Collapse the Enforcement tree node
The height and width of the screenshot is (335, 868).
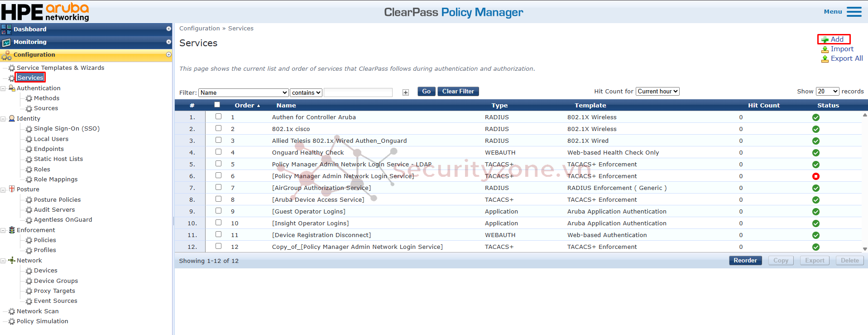coord(3,230)
